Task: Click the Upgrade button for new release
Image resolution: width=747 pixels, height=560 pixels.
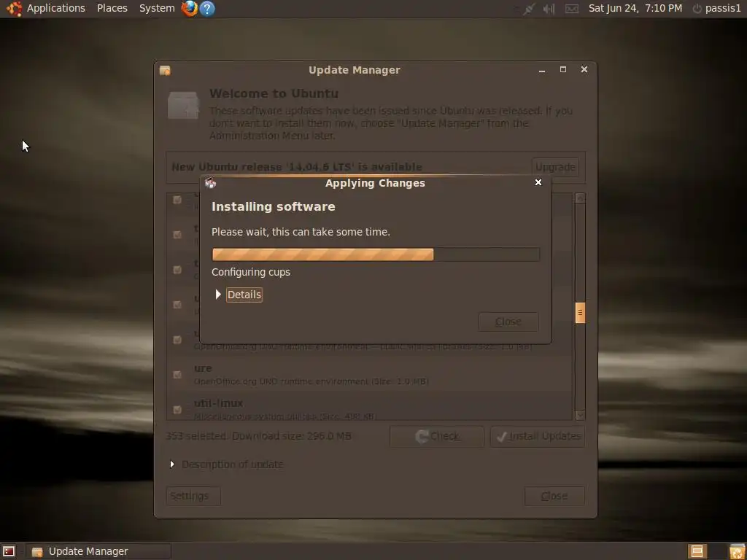Action: coord(555,167)
